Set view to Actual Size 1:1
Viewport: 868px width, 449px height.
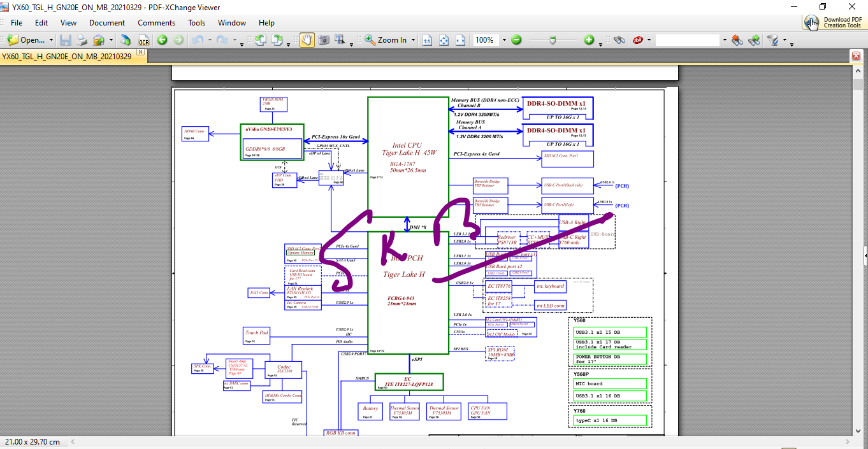click(427, 39)
